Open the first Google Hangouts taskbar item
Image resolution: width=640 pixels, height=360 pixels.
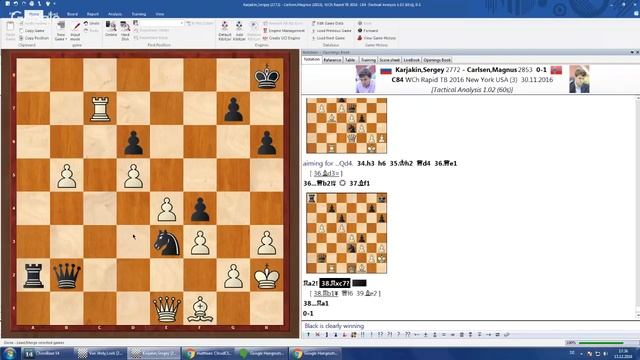[262, 353]
